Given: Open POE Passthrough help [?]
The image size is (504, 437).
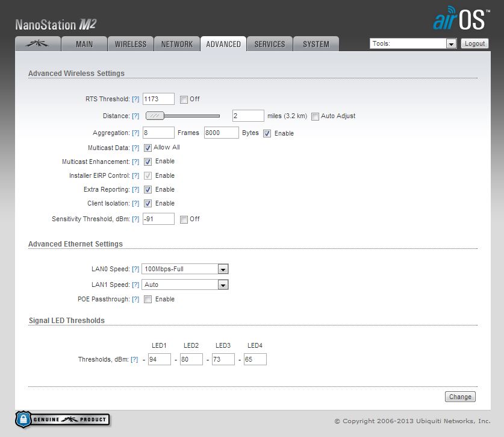Looking at the screenshot, I should [x=135, y=300].
